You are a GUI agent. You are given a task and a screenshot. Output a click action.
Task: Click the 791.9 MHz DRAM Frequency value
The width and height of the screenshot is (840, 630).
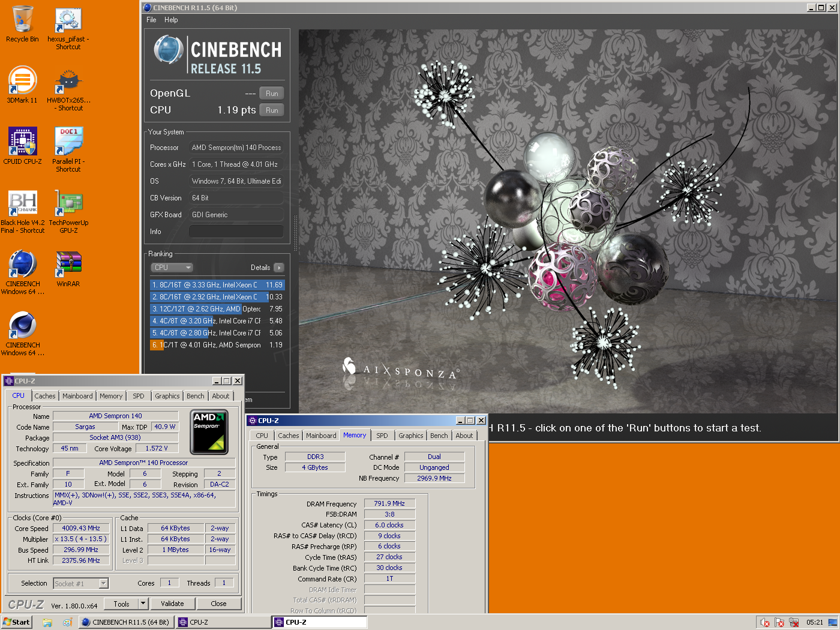click(389, 503)
